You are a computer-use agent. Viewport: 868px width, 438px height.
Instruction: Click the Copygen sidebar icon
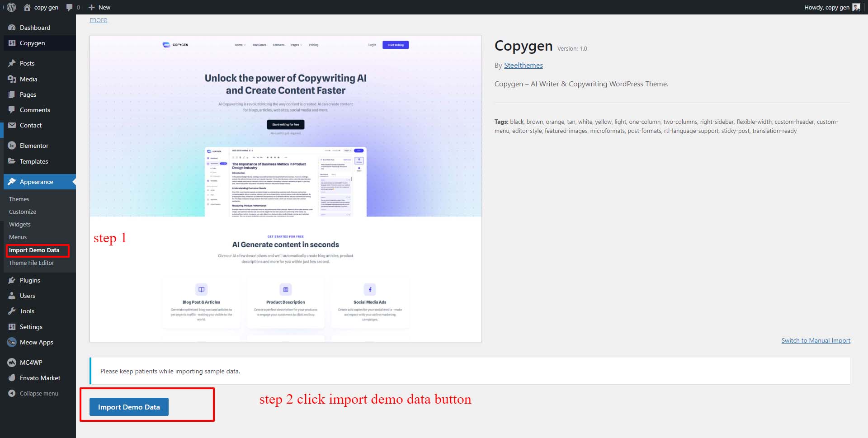(x=12, y=43)
